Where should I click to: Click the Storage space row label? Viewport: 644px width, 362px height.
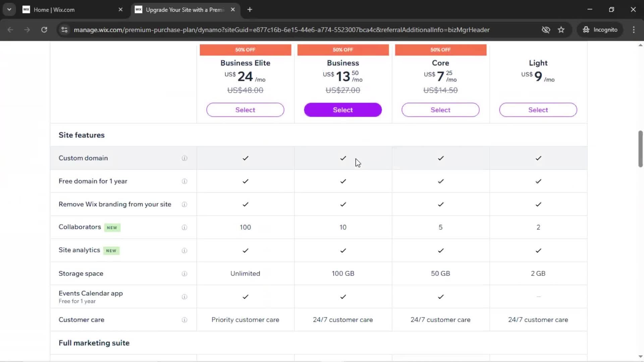(x=81, y=274)
